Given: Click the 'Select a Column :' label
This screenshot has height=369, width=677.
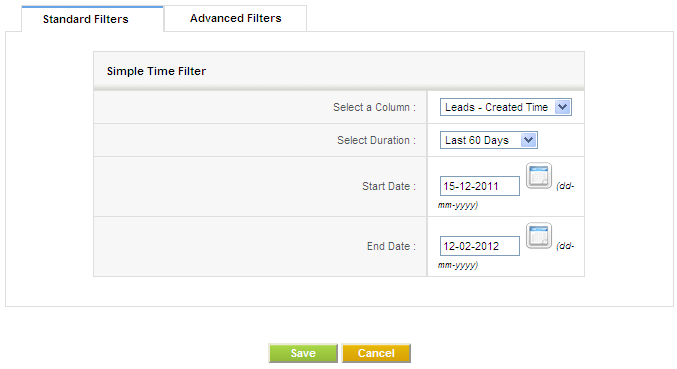Looking at the screenshot, I should pos(374,107).
